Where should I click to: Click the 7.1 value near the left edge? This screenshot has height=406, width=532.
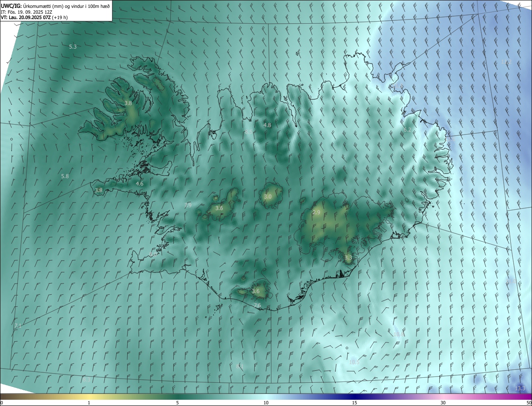pos(18,325)
